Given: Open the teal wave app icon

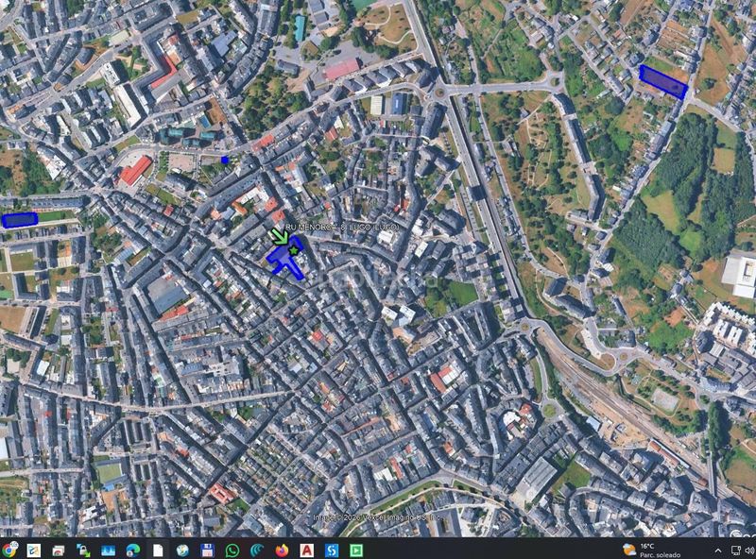Looking at the screenshot, I should [x=257, y=550].
